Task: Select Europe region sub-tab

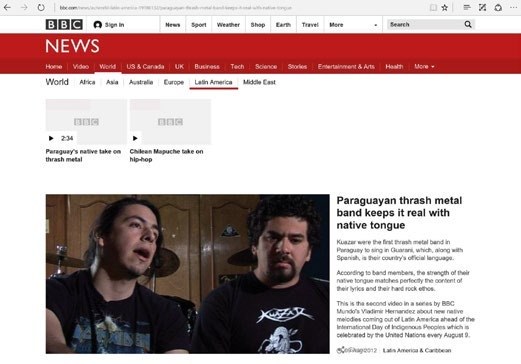Action: pos(174,82)
